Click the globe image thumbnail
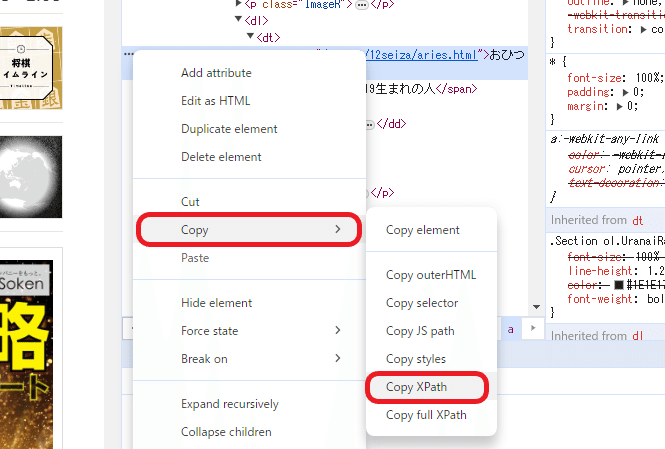The width and height of the screenshot is (665, 449). point(31,177)
